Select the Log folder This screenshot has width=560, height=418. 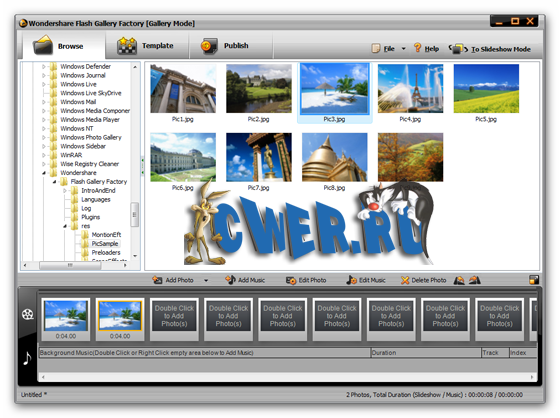point(86,208)
